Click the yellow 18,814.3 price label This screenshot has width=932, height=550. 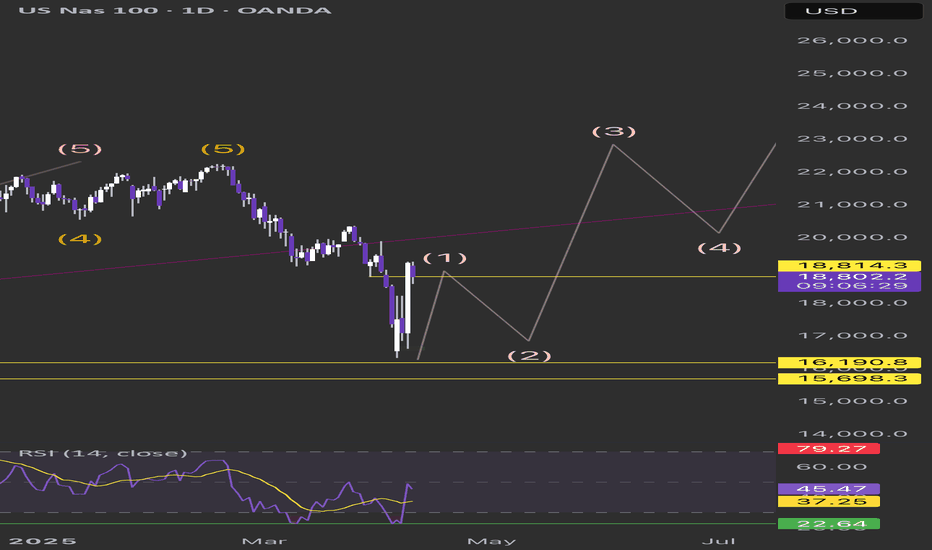pos(849,266)
